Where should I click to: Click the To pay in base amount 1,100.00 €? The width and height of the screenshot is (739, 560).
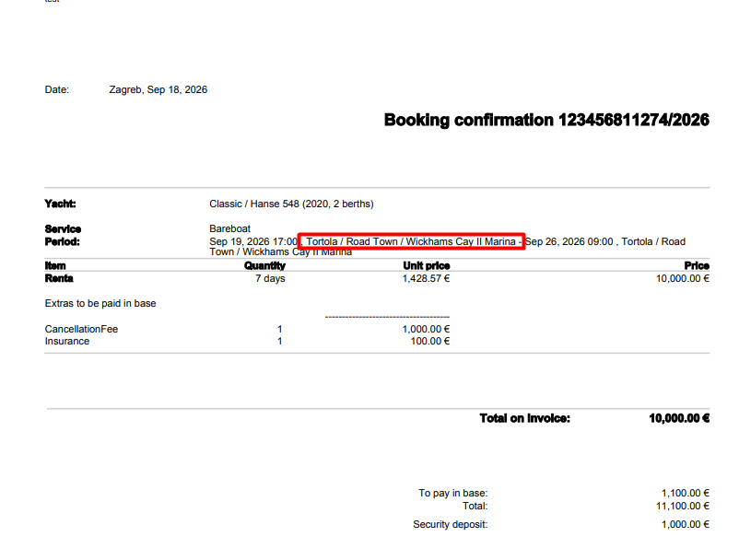686,493
